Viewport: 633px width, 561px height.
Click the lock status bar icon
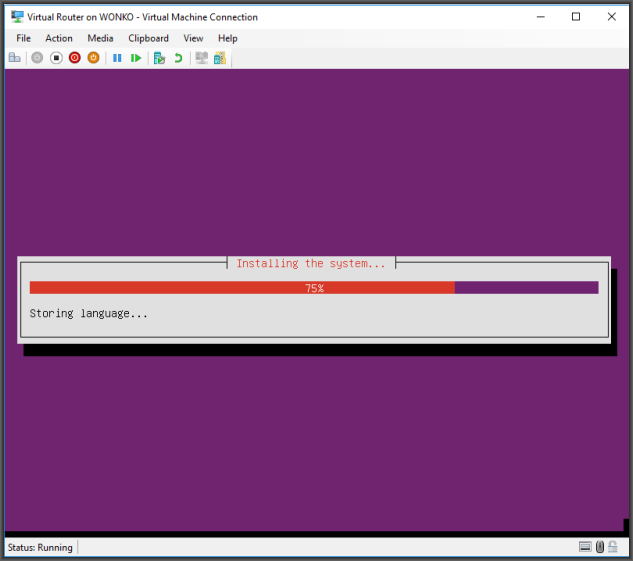click(613, 547)
